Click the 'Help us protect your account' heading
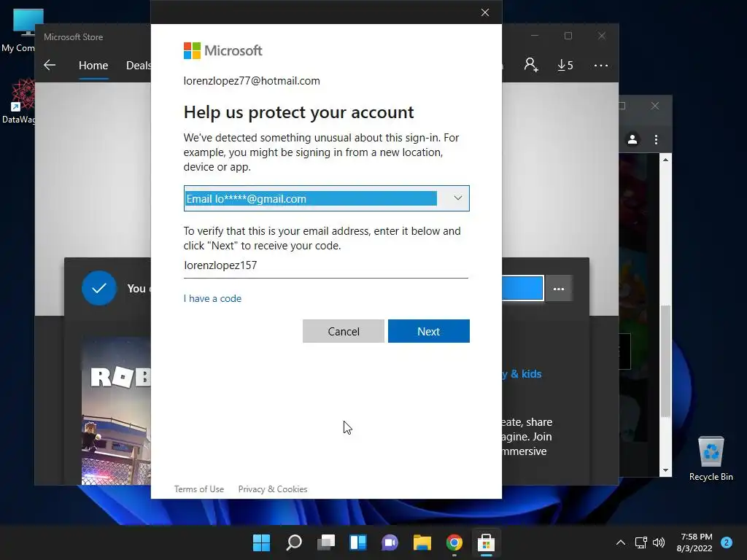 tap(298, 112)
